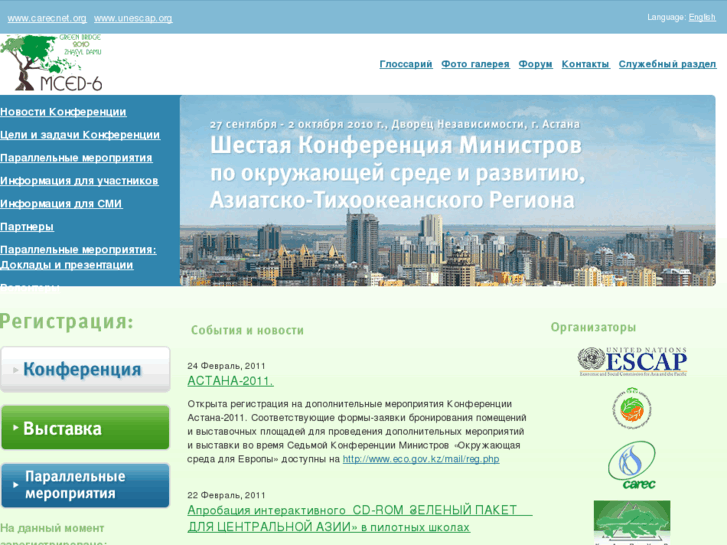Open the Контакты page
Viewport: 727px width, 545px height.
pyautogui.click(x=586, y=64)
